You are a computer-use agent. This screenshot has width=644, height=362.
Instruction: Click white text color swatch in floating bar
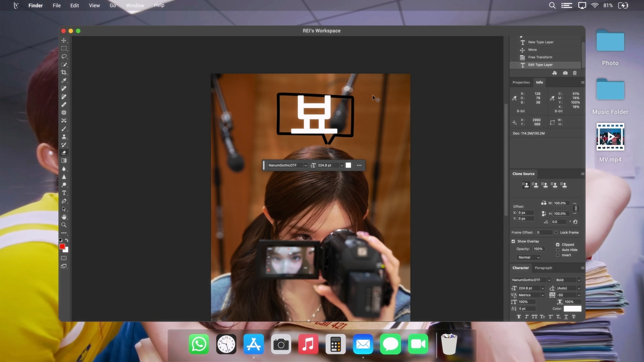click(x=348, y=165)
